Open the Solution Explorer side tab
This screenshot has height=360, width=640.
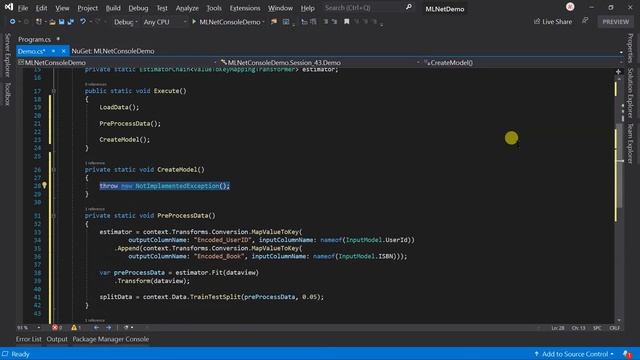(631, 93)
